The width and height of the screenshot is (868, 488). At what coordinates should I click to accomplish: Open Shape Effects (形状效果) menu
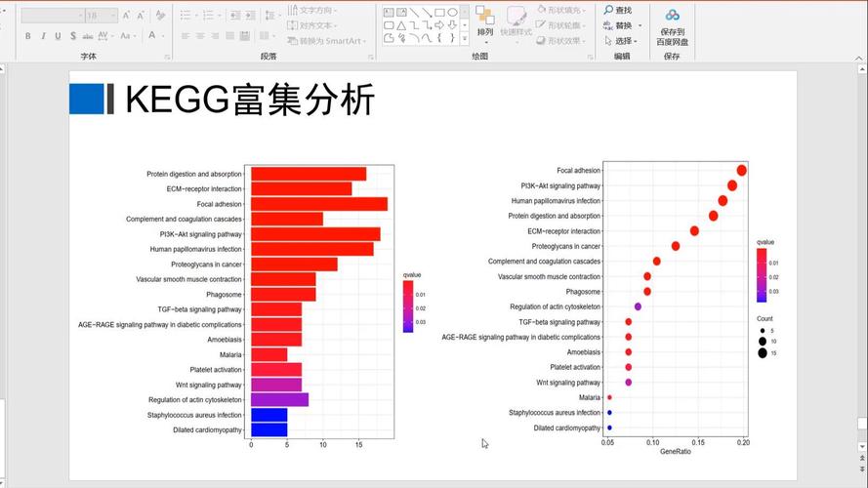point(562,41)
